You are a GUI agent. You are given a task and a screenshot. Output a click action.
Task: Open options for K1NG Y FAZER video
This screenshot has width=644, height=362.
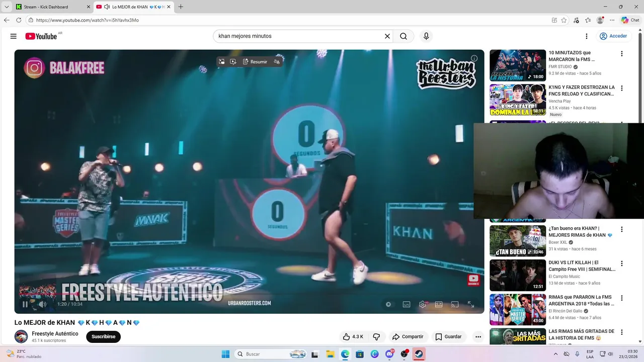(x=621, y=88)
